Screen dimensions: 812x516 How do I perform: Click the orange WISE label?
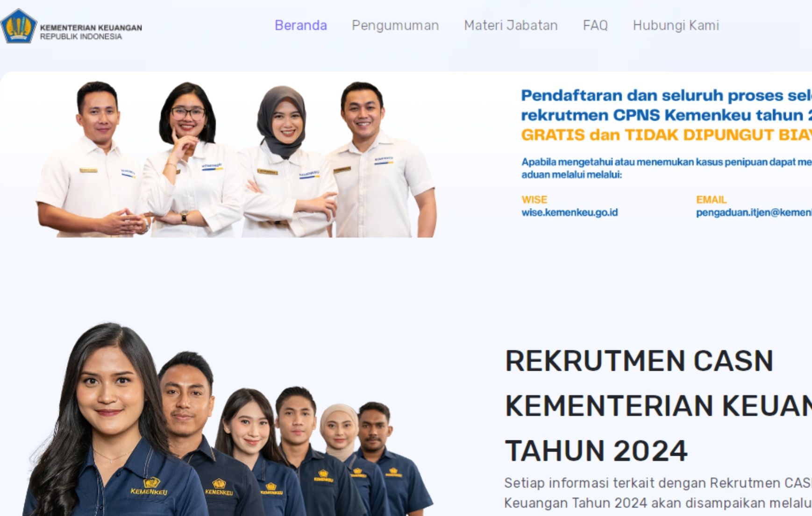534,199
